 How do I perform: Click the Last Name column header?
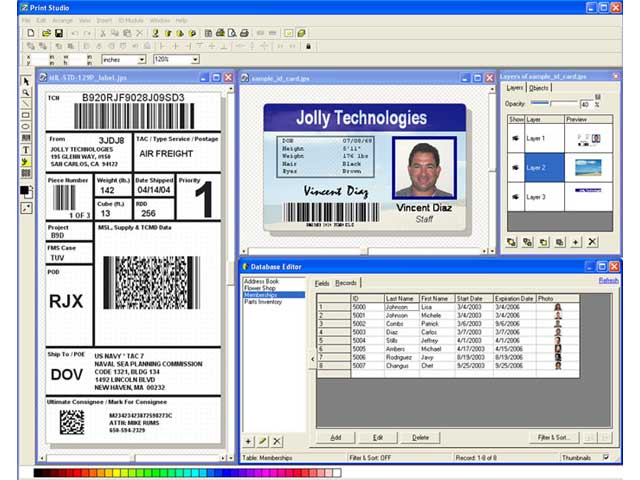point(401,298)
